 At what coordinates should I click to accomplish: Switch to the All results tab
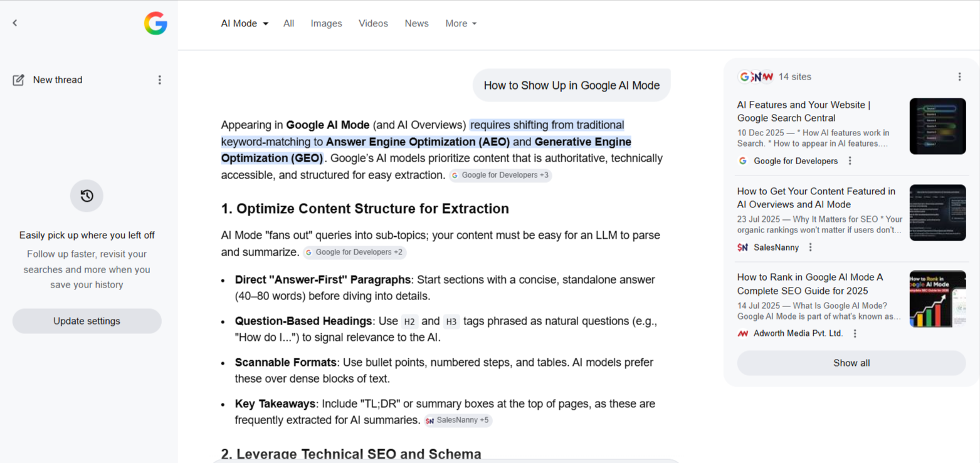pyautogui.click(x=288, y=24)
